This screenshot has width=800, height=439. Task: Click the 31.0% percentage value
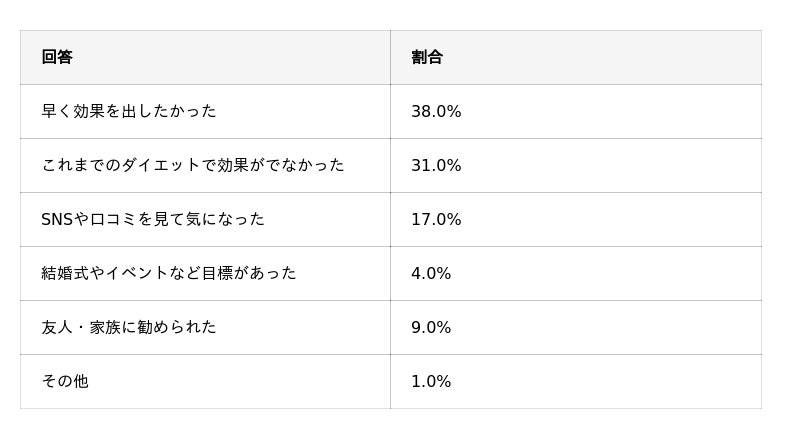coord(436,165)
